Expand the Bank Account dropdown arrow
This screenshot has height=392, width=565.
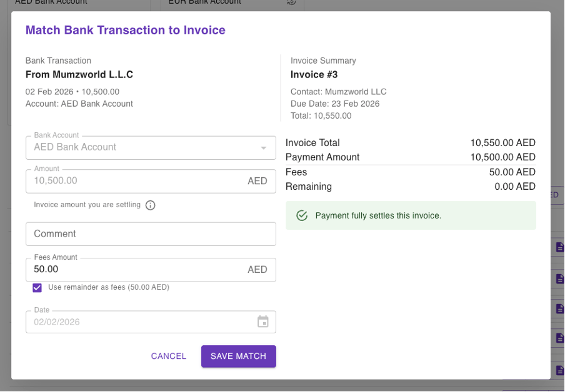coord(264,148)
